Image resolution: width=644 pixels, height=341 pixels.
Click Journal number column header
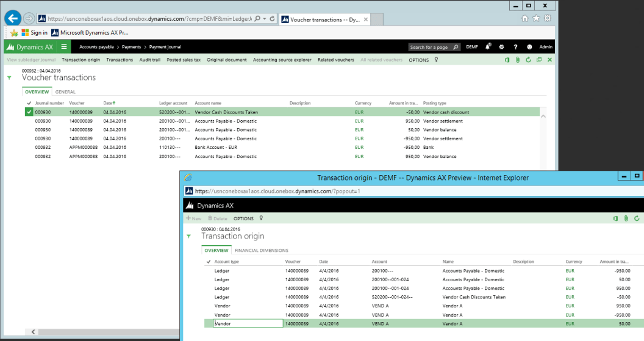pyautogui.click(x=49, y=103)
